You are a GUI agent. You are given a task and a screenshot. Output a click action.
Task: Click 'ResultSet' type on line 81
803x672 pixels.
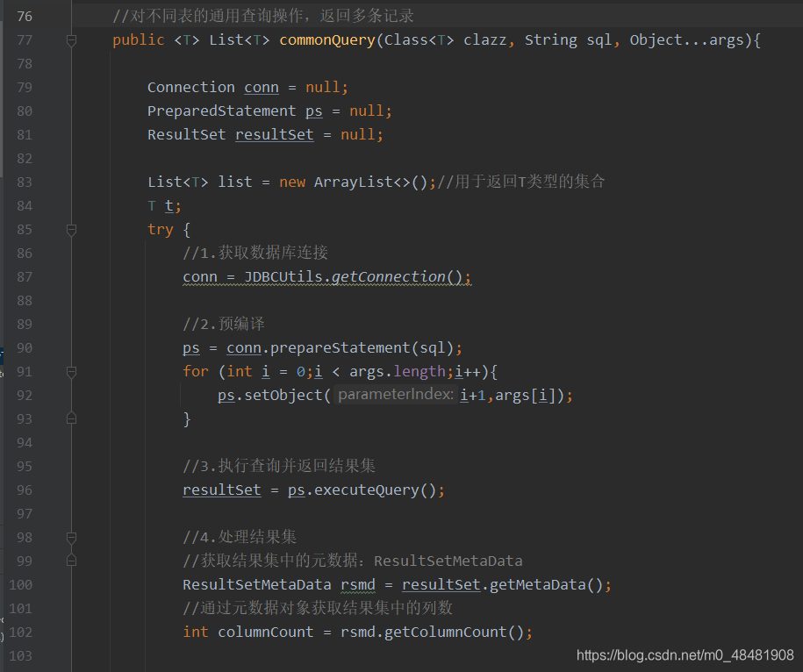(186, 134)
